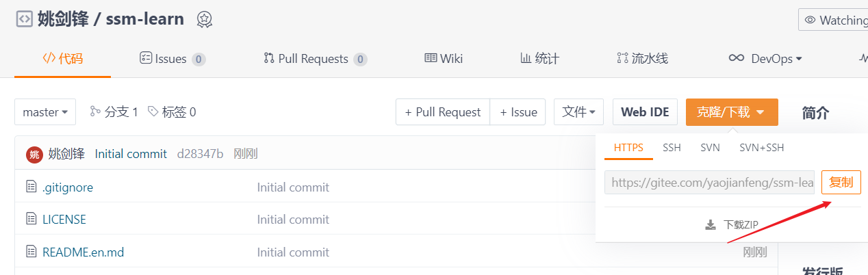Click the repository code icon beside 姚剑锋
The height and width of the screenshot is (275, 868).
click(x=24, y=19)
